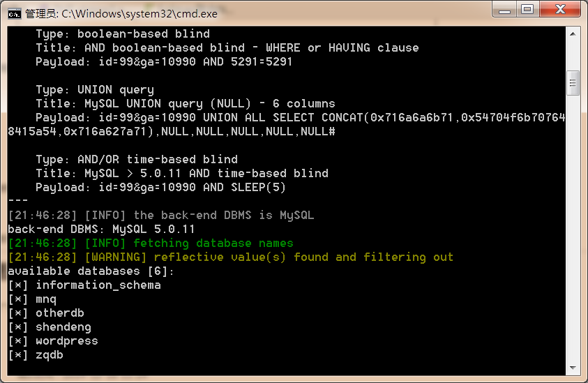The height and width of the screenshot is (383, 588).
Task: Click the NULL,NULL,NULL,NULL,NULL# continuation line
Action: (x=172, y=131)
